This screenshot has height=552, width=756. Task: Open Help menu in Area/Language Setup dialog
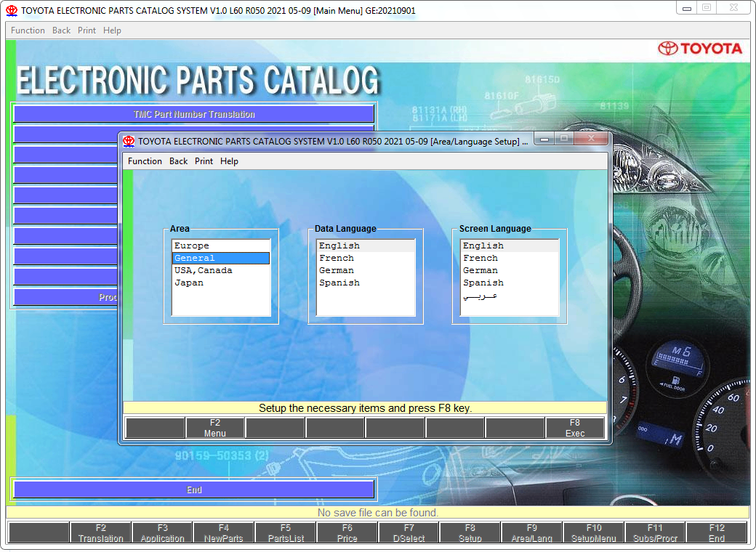point(229,161)
